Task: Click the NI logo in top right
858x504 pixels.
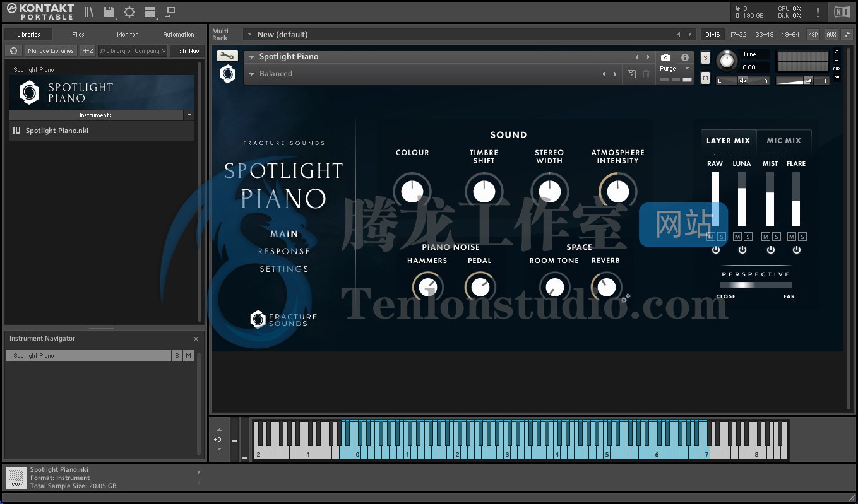Action: [x=842, y=12]
